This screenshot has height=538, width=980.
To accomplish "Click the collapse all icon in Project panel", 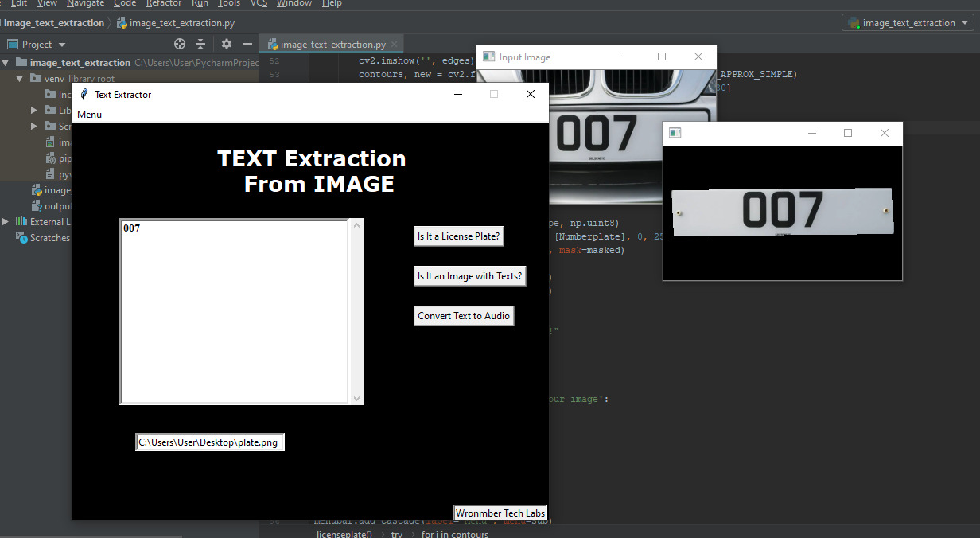I will point(200,44).
